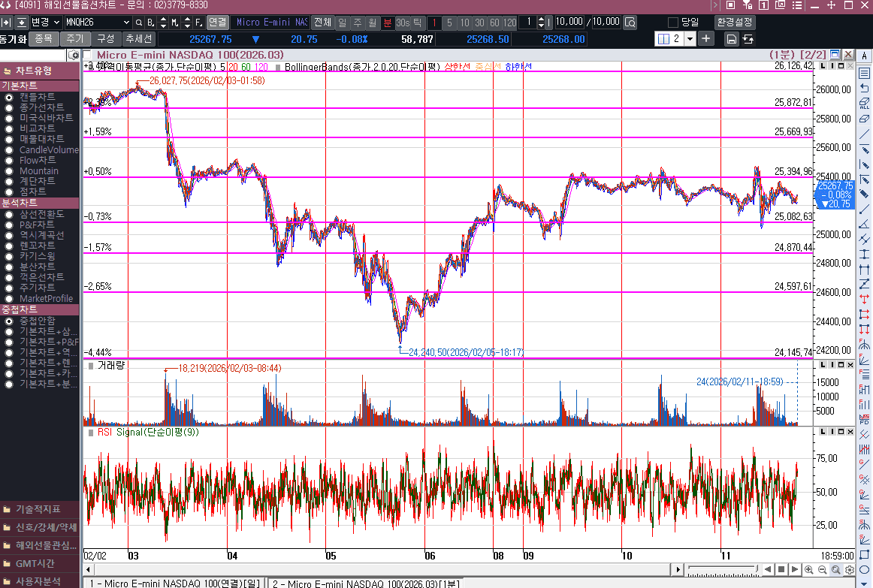
Task: Switch to the Micro E-mini NASDAQ 100(연결)[일] tab
Action: pos(174,583)
